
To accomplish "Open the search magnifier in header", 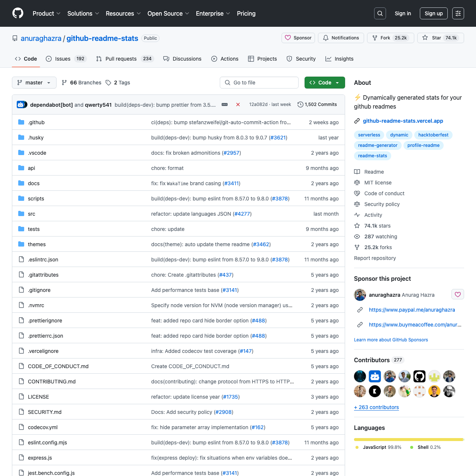I will coord(380,13).
